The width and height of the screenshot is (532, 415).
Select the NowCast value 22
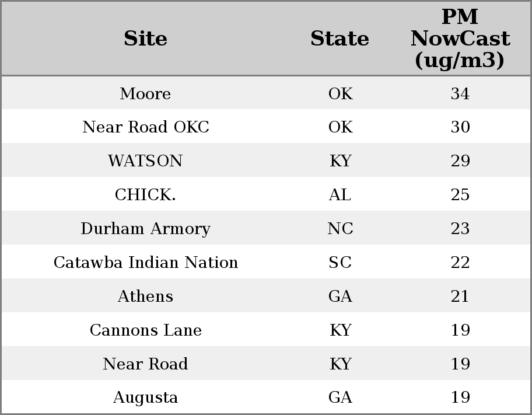click(460, 263)
